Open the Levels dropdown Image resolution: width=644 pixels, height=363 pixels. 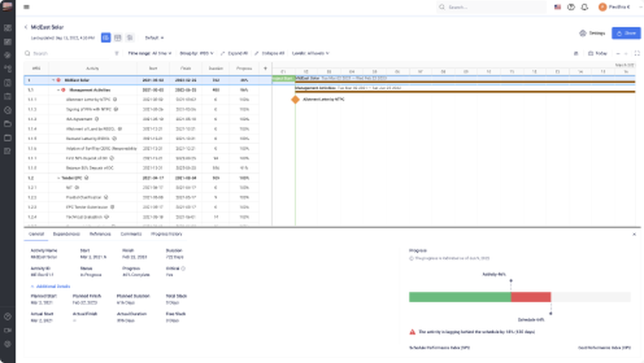(310, 53)
